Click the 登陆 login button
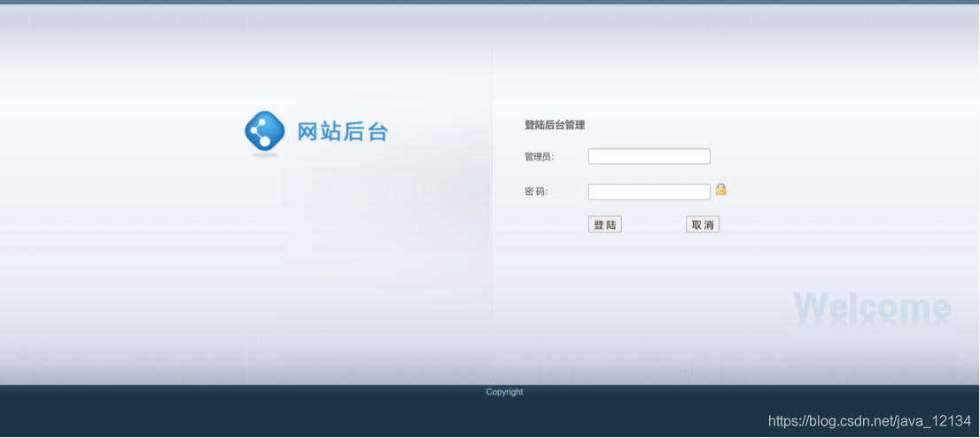The width and height of the screenshot is (980, 438). [x=605, y=224]
